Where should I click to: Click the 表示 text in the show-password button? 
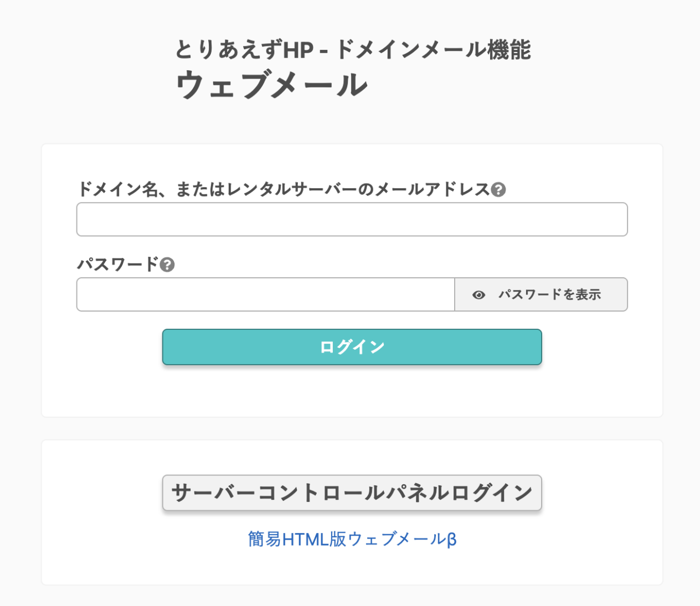coord(589,294)
